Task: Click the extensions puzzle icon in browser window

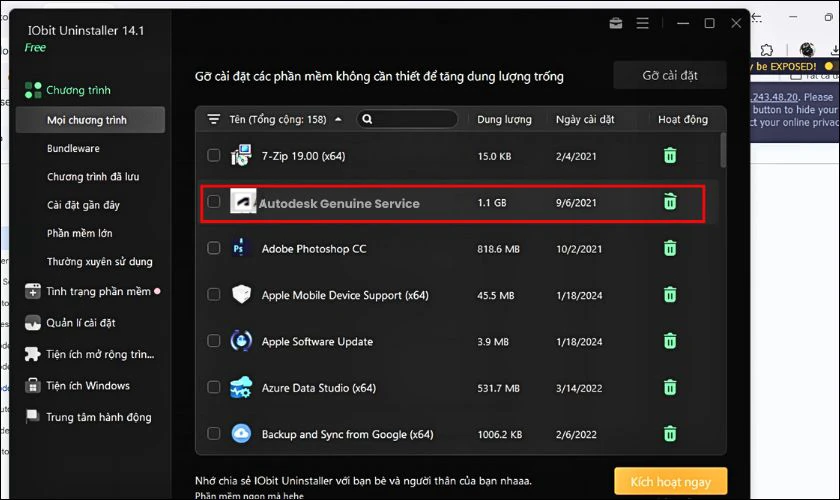Action: (767, 50)
